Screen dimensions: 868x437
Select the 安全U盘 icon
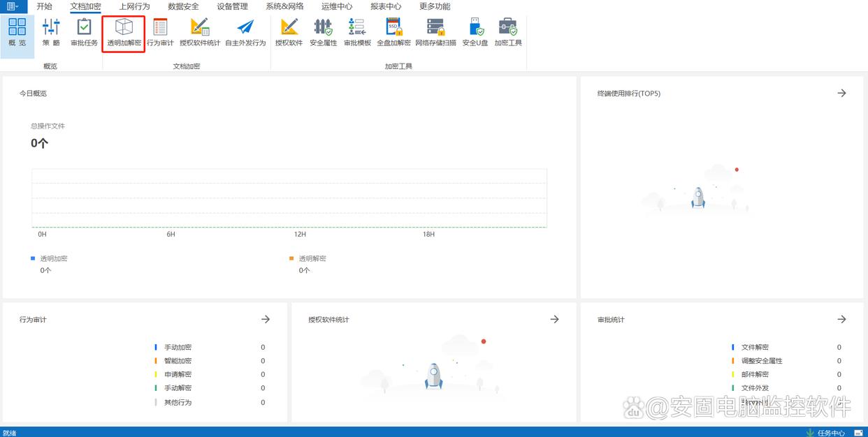click(x=475, y=33)
